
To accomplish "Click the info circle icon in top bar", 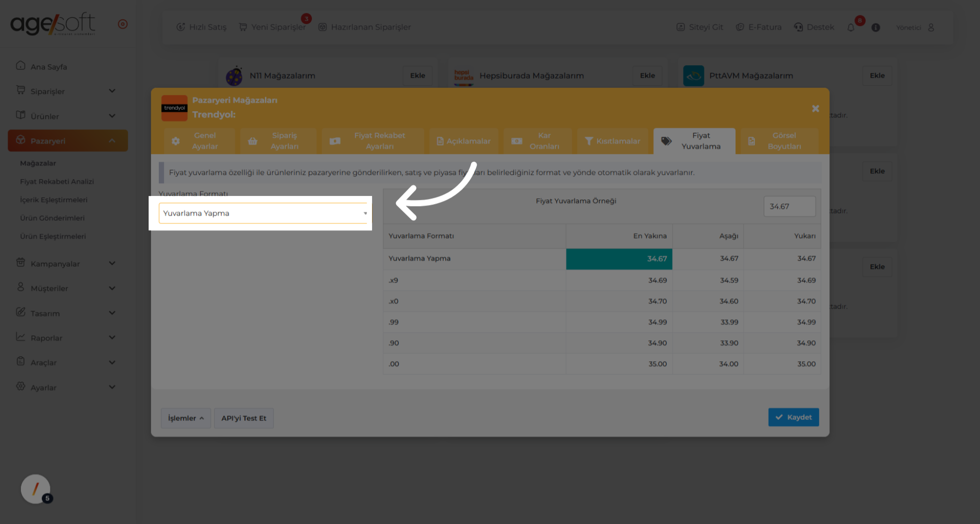I will pos(876,28).
